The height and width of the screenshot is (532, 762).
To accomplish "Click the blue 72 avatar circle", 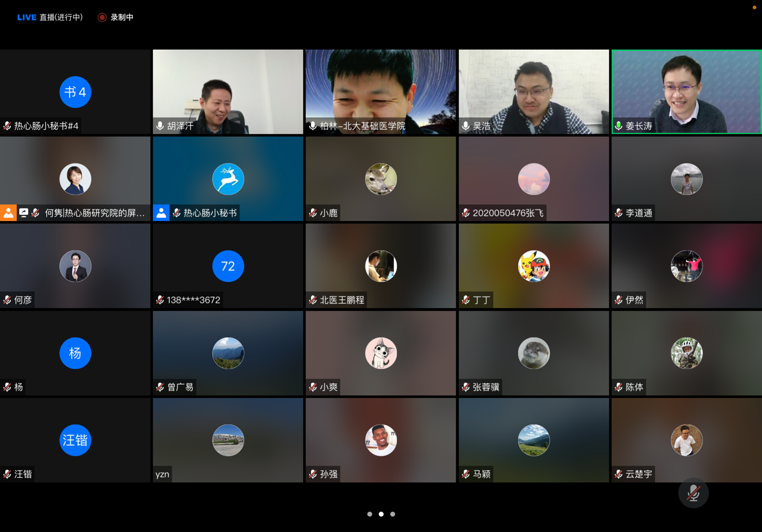I will tap(228, 266).
